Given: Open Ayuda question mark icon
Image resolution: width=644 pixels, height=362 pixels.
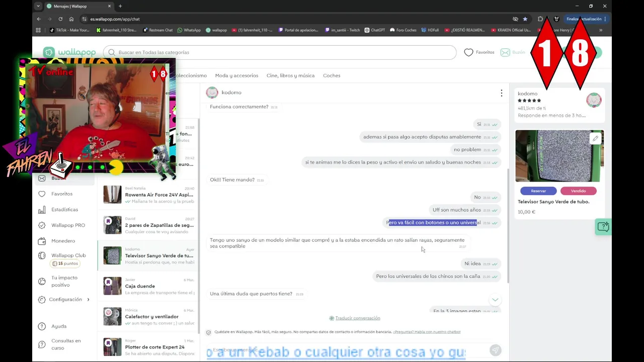Looking at the screenshot, I should coord(42,326).
